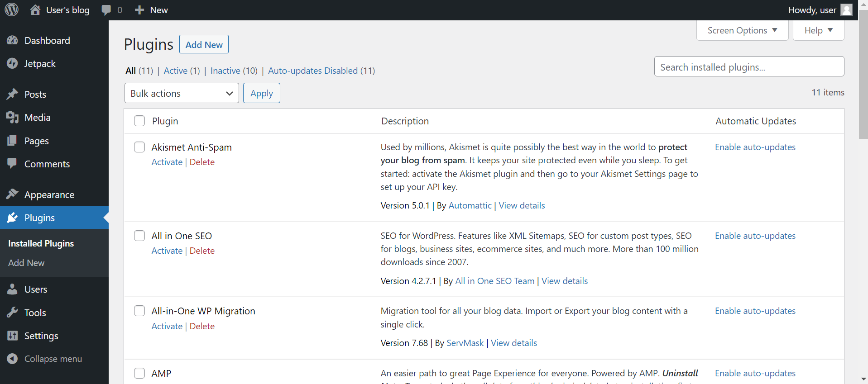Enable auto-updates for All-in-One WP Migration
The width and height of the screenshot is (868, 384).
(755, 311)
